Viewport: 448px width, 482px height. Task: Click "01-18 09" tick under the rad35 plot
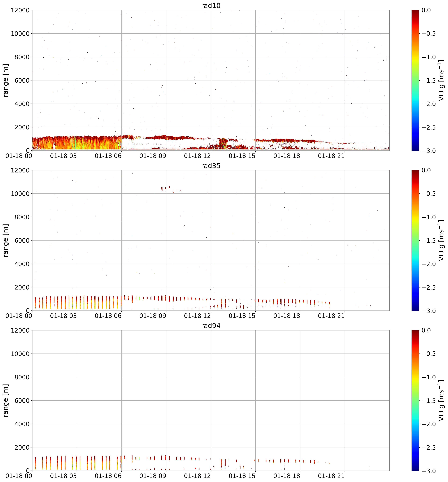tap(153, 316)
